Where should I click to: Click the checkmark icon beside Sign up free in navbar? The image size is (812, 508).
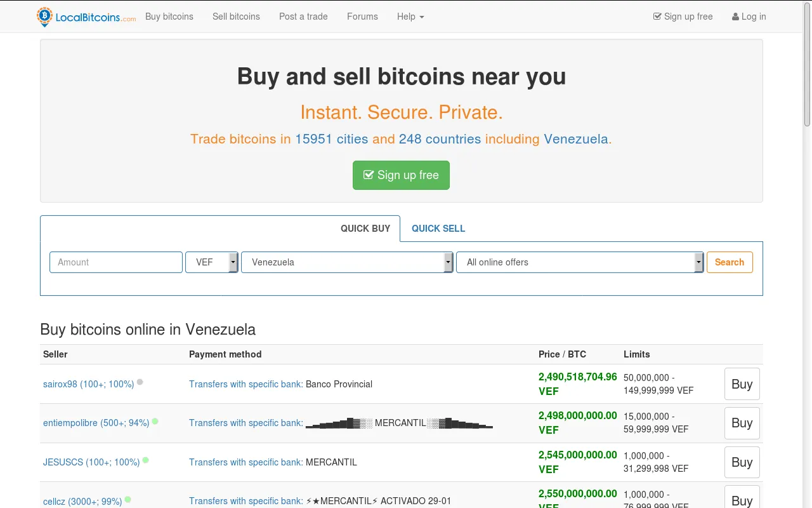pos(657,17)
